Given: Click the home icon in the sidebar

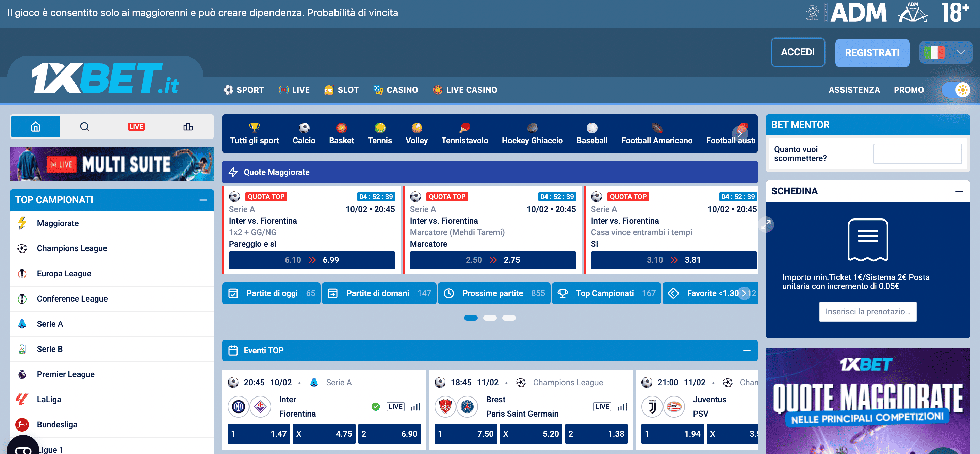Looking at the screenshot, I should point(35,126).
